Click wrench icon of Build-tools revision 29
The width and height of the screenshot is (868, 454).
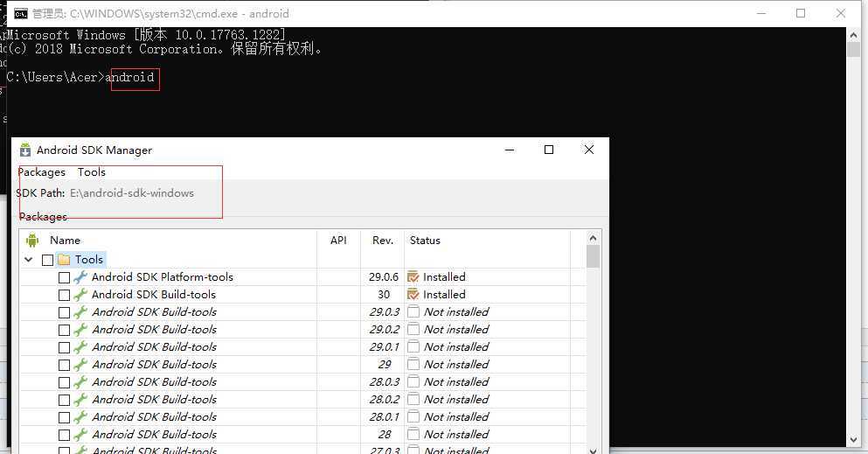click(80, 364)
